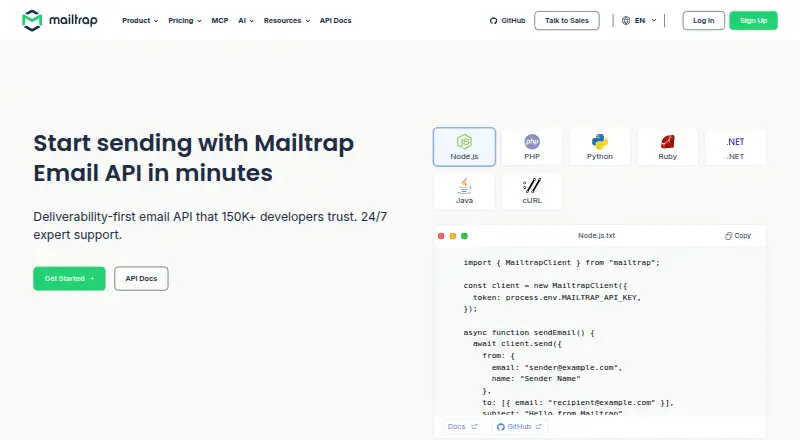The image size is (800, 440).
Task: Click the Talk to Sales button
Action: tap(567, 20)
